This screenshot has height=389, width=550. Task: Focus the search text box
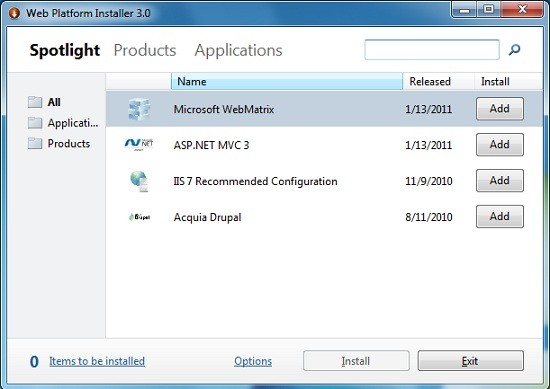[432, 49]
